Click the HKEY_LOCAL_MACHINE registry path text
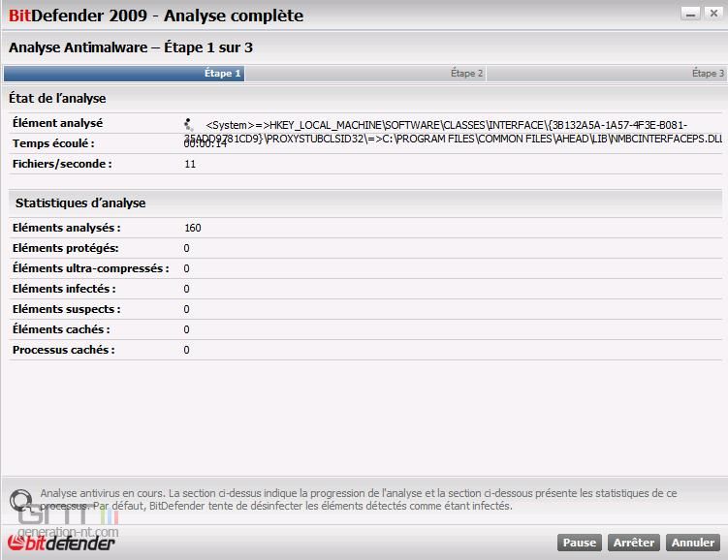The image size is (728, 560). (453, 132)
